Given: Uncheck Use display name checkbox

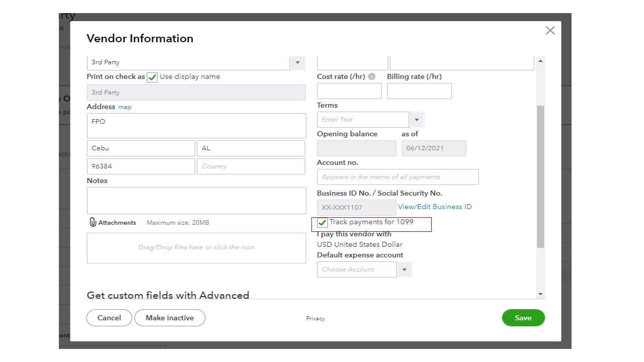Looking at the screenshot, I should [152, 77].
